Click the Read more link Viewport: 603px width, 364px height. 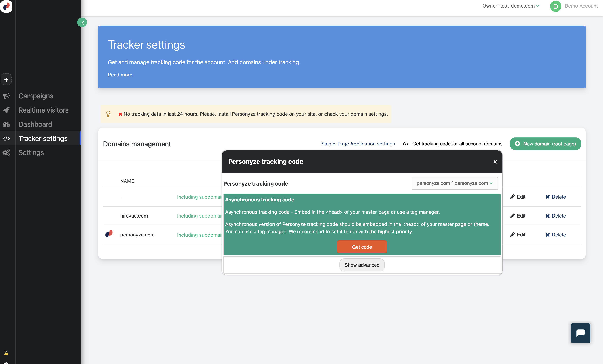120,75
